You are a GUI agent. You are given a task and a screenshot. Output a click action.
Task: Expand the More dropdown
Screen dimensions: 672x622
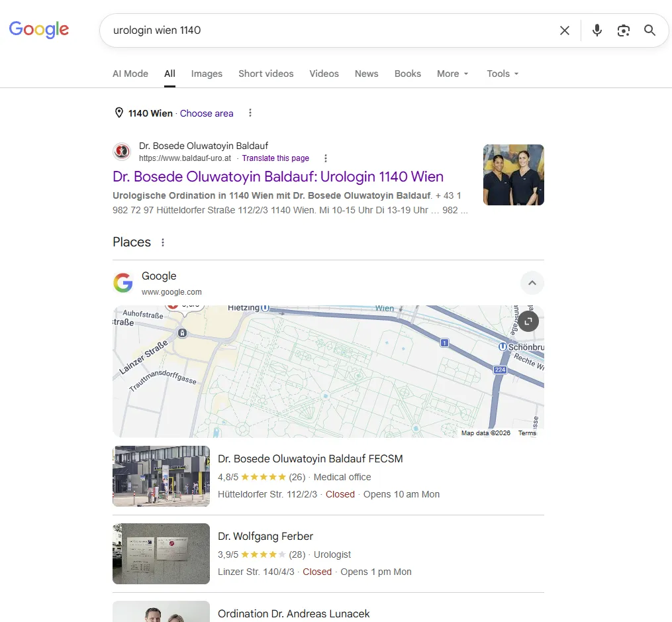click(453, 74)
